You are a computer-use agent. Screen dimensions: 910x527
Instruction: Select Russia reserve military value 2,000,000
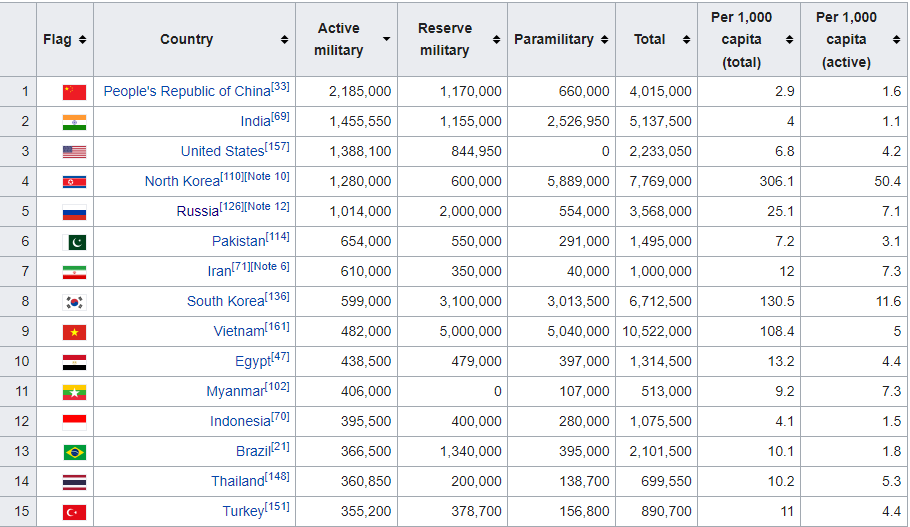click(470, 211)
